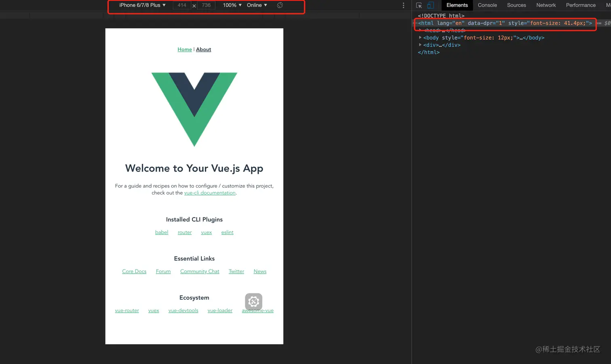611x364 pixels.
Task: Click the Installed CLI Plugins heading
Action: tap(194, 220)
